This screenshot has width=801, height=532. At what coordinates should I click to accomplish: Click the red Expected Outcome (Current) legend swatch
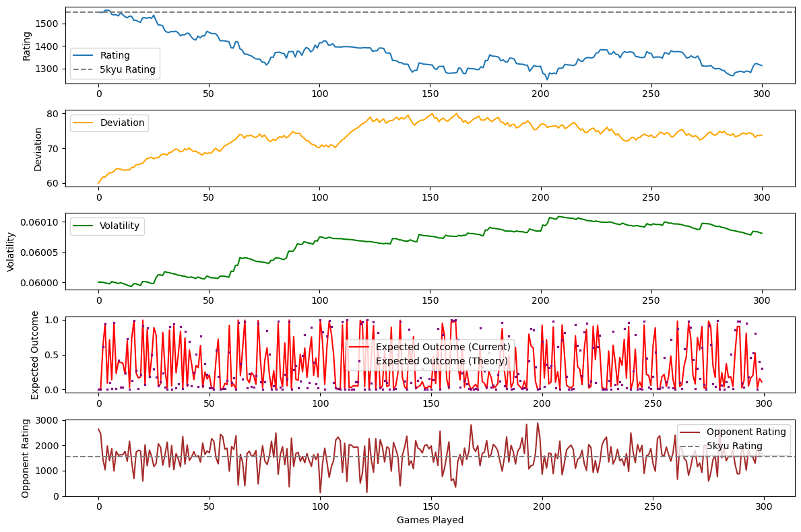(360, 347)
